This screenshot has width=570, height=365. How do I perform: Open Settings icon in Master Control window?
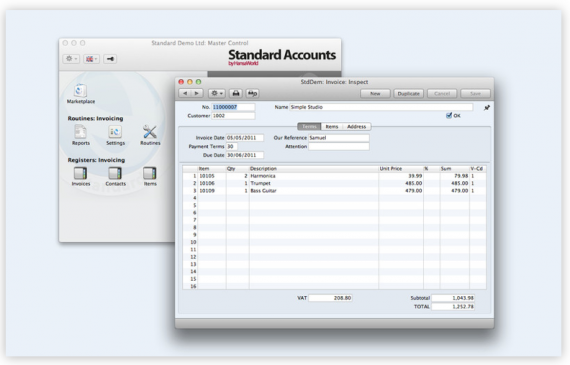(x=115, y=132)
